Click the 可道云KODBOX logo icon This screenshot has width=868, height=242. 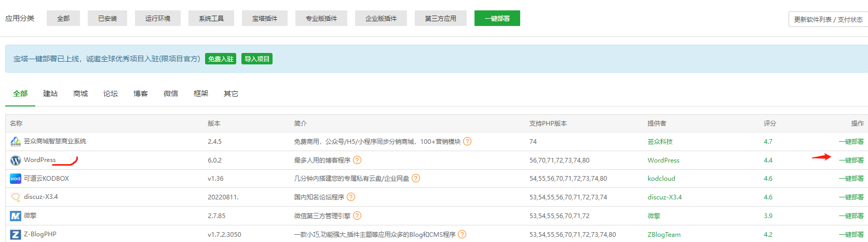[16, 179]
